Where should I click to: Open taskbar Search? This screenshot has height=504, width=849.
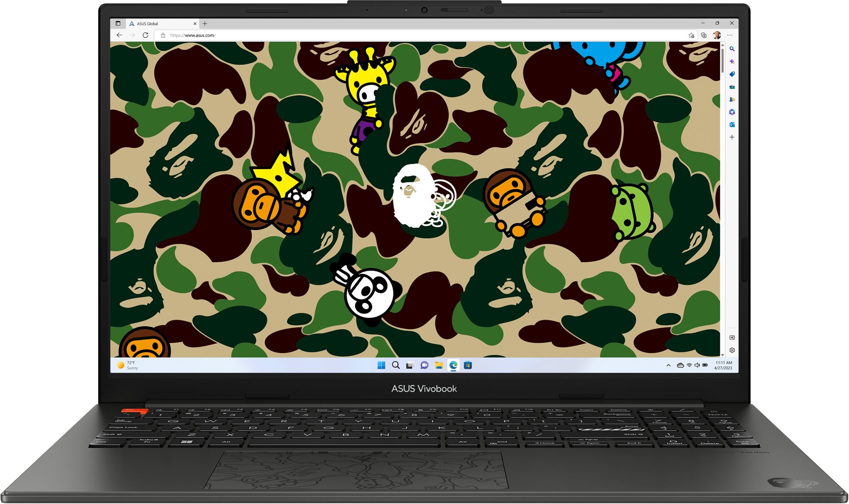[x=396, y=365]
